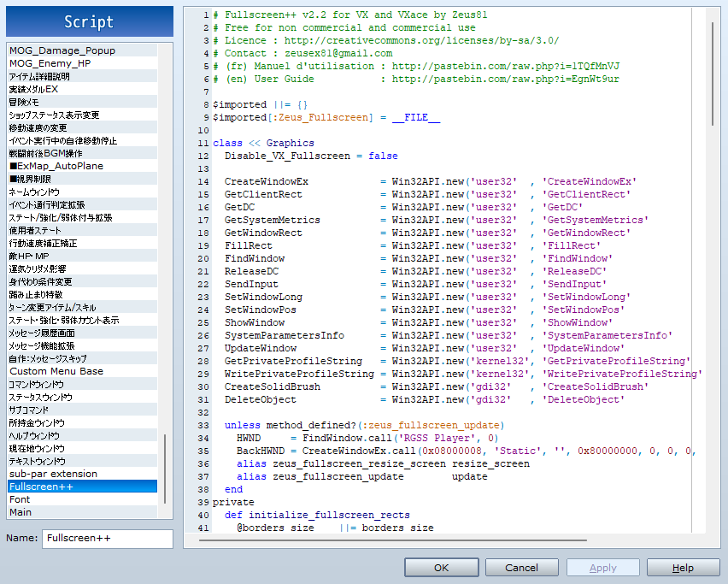Open Help for the script editor
This screenshot has height=584, width=728.
click(x=683, y=568)
